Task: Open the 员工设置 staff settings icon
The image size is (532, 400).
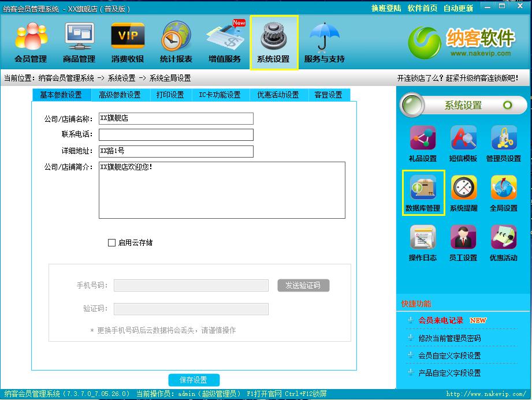Action: pyautogui.click(x=463, y=243)
